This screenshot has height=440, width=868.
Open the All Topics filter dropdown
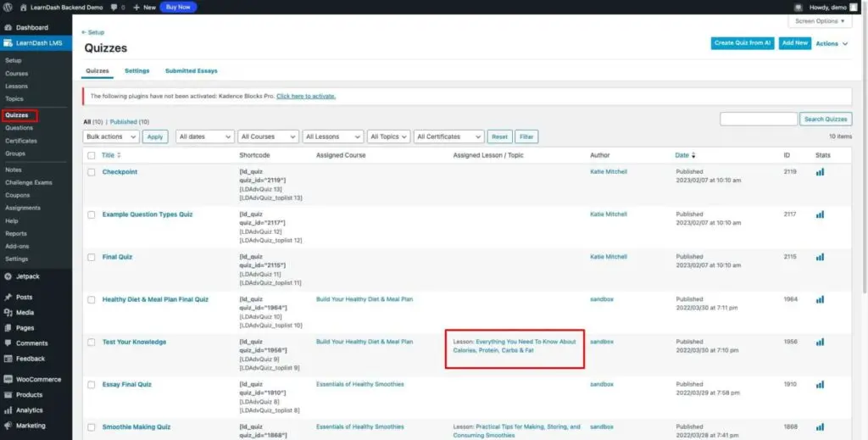[388, 136]
